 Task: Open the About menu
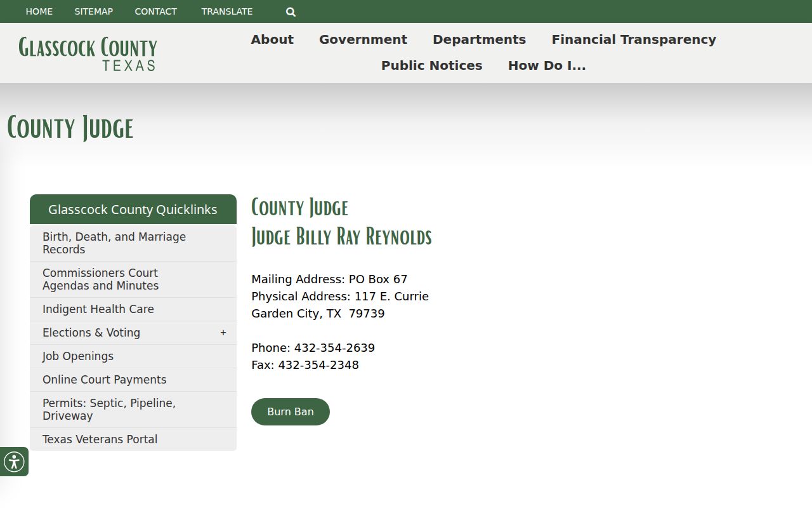272,39
